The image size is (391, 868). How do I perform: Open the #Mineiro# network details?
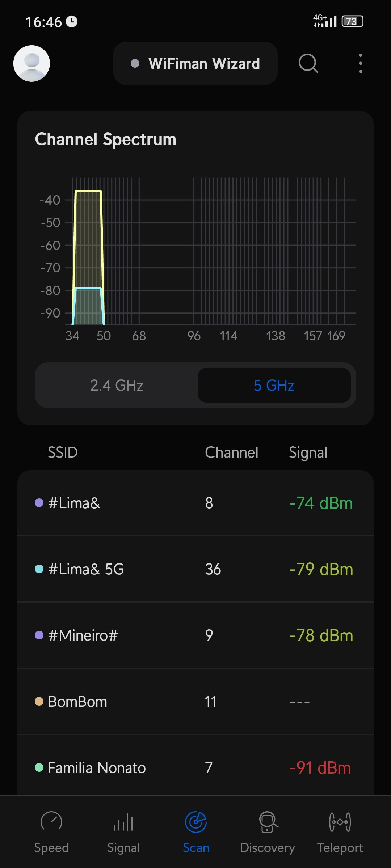pyautogui.click(x=195, y=635)
